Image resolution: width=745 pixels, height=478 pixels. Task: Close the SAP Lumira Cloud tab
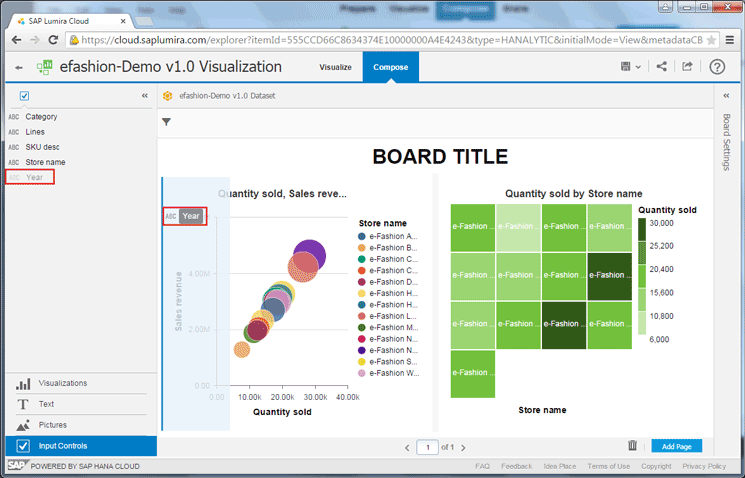pos(123,21)
